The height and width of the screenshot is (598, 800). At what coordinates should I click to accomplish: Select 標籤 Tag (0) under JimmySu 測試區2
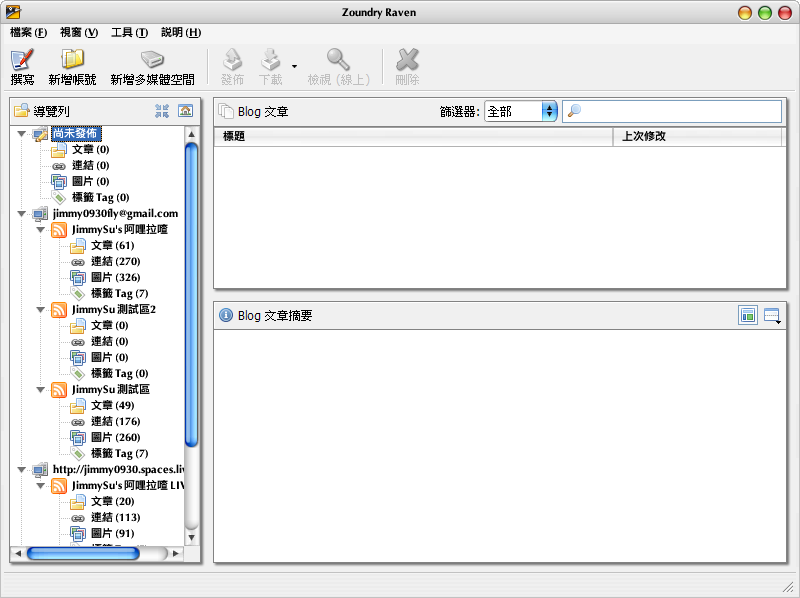[119, 373]
